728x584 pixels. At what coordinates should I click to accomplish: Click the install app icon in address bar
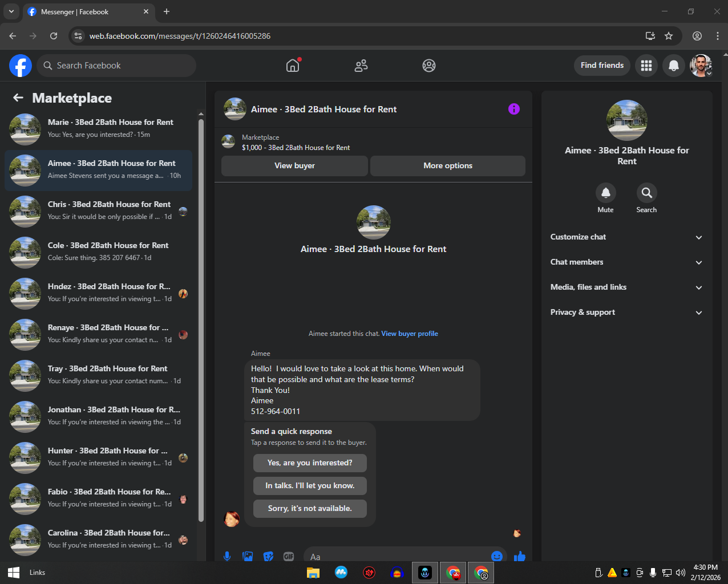(650, 36)
